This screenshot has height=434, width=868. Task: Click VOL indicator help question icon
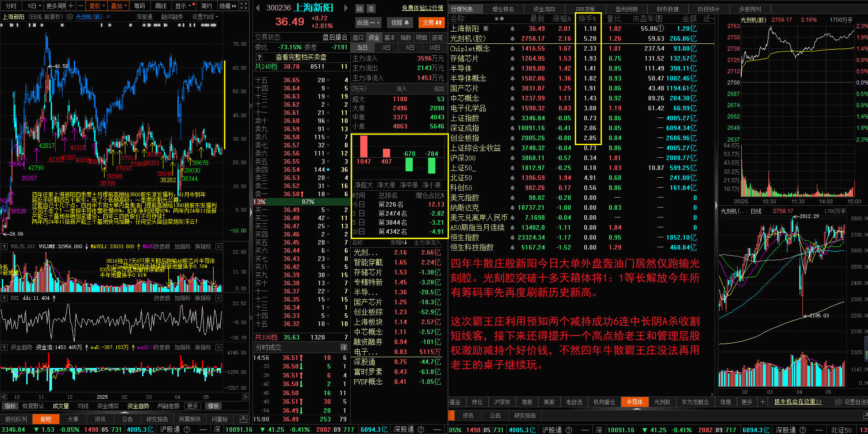coord(5,246)
